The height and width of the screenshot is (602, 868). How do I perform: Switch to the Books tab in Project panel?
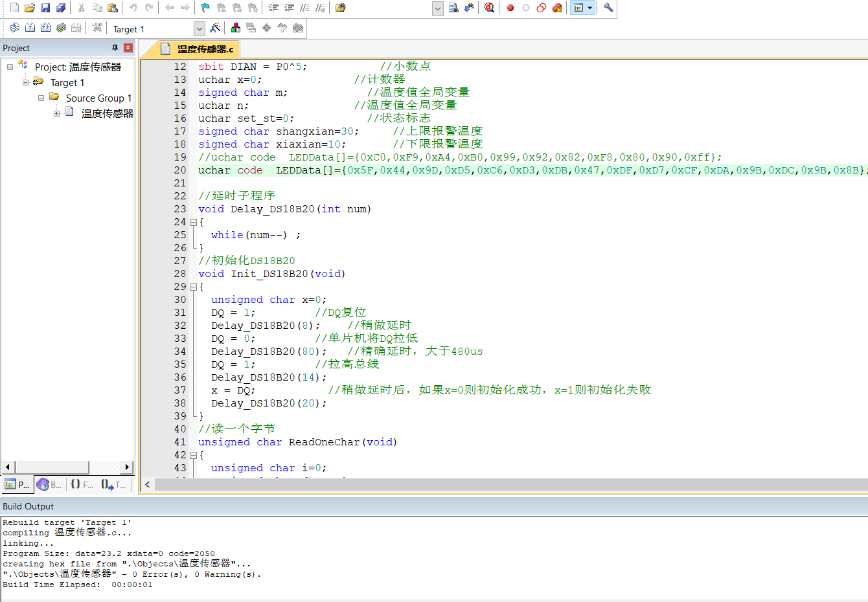[50, 484]
